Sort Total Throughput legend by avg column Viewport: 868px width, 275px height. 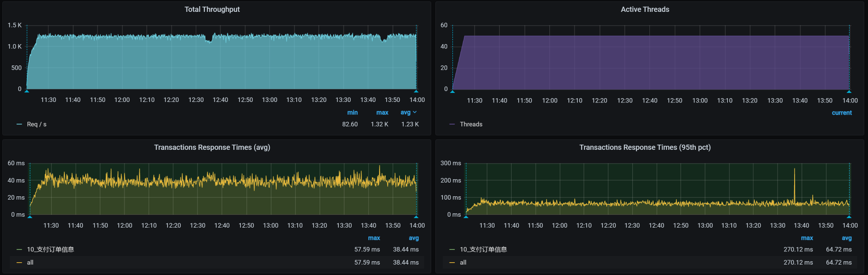tap(406, 113)
